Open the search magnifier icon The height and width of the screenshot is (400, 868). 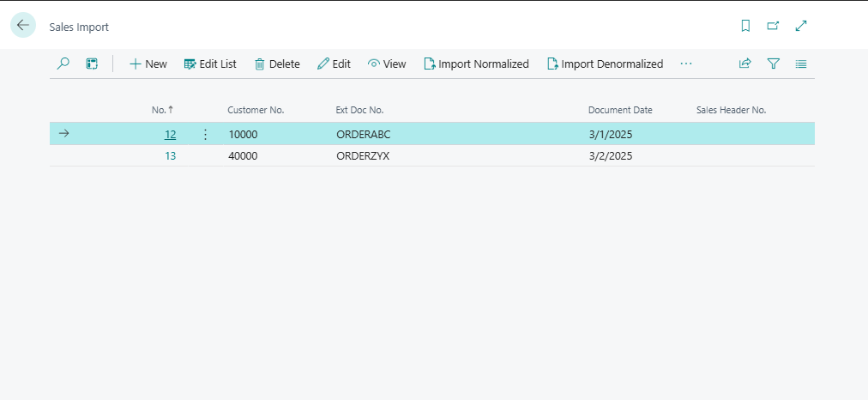pyautogui.click(x=63, y=64)
